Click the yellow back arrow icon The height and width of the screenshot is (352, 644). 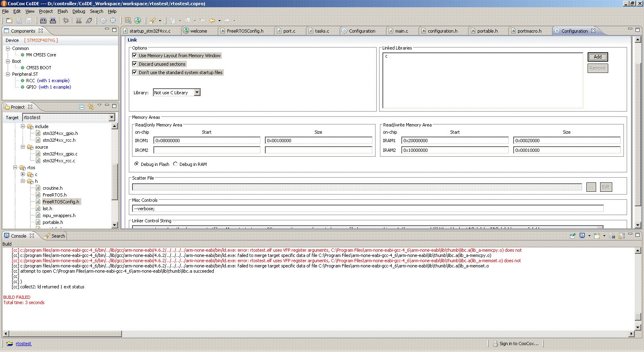coord(212,21)
